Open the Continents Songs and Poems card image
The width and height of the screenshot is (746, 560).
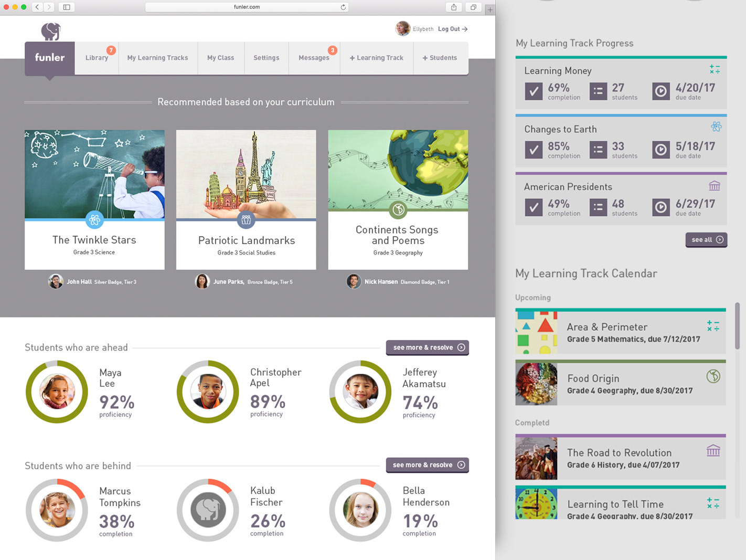(x=398, y=170)
